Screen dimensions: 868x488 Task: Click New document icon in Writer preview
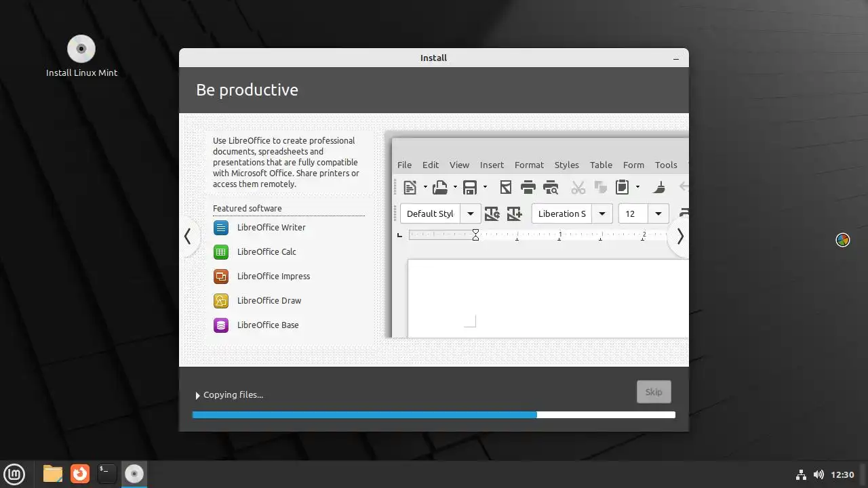coord(410,187)
